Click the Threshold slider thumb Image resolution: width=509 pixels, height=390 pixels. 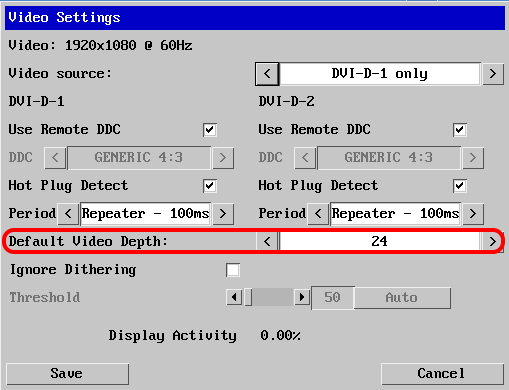248,297
